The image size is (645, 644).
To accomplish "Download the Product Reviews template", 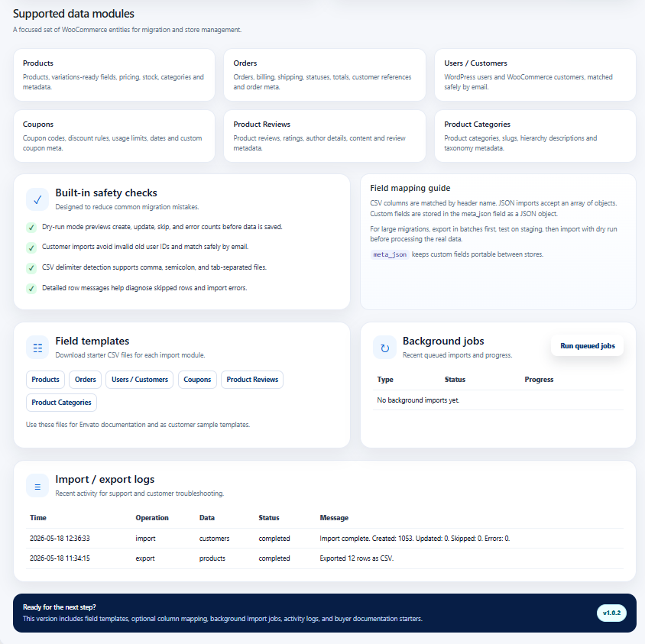I will pyautogui.click(x=252, y=380).
